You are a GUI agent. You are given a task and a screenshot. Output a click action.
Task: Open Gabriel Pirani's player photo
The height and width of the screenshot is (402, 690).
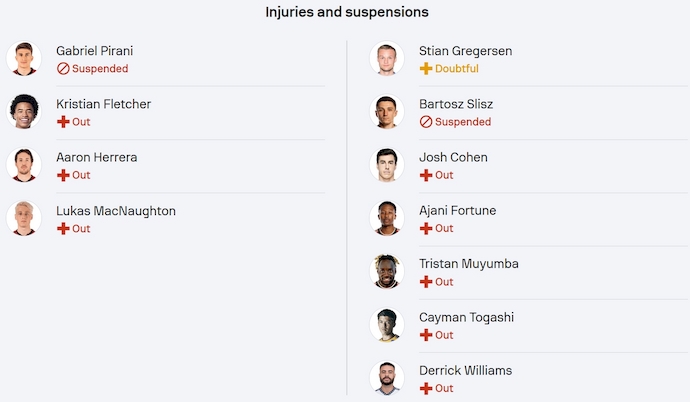(24, 59)
